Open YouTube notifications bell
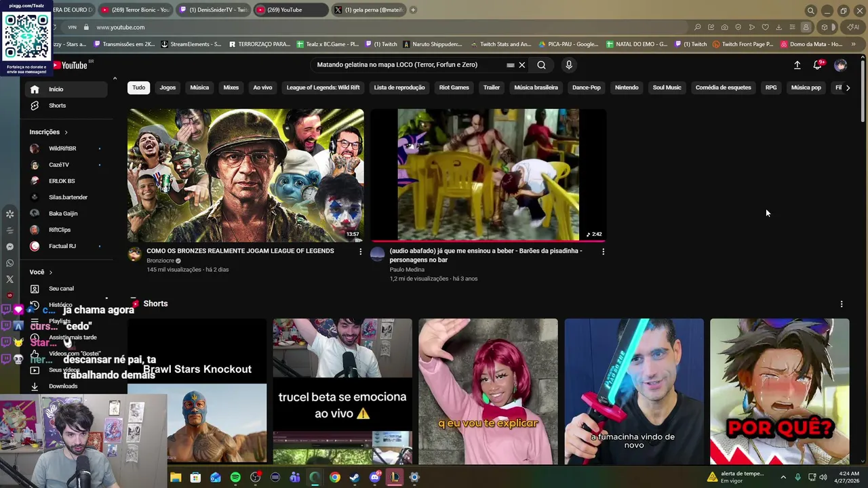Image resolution: width=868 pixels, height=488 pixels. 818,65
